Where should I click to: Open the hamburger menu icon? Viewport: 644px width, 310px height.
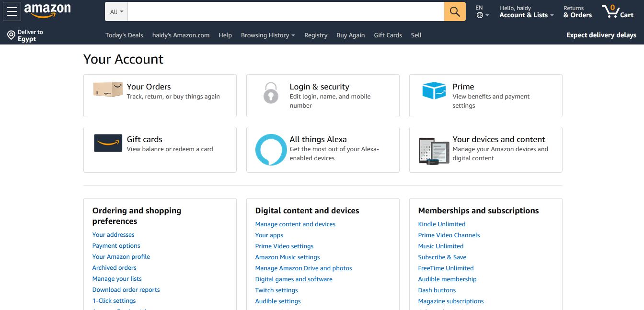click(12, 11)
